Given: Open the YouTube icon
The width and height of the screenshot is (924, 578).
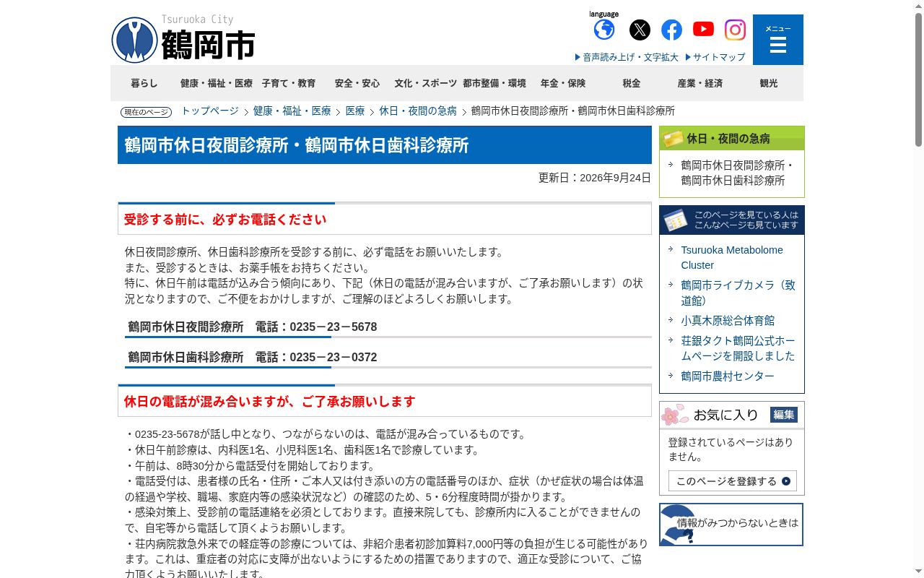Looking at the screenshot, I should click(703, 29).
